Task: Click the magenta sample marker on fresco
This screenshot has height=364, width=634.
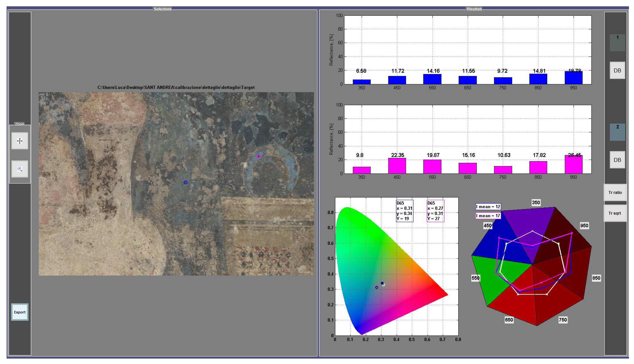Action: pos(259,156)
